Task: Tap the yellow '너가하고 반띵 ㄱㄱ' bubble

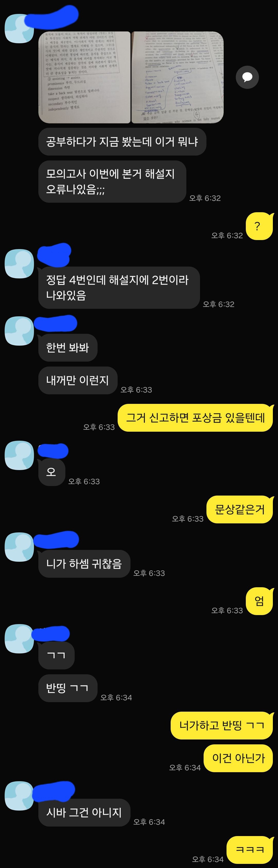Action: coord(221,726)
